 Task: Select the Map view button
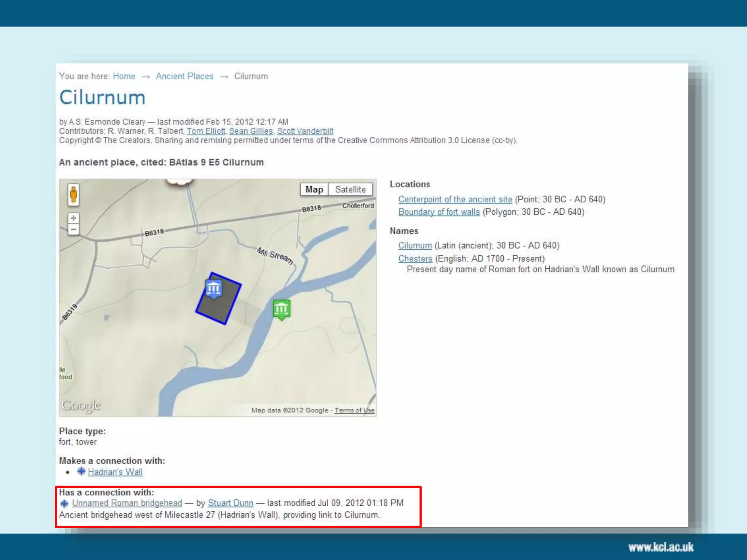314,189
